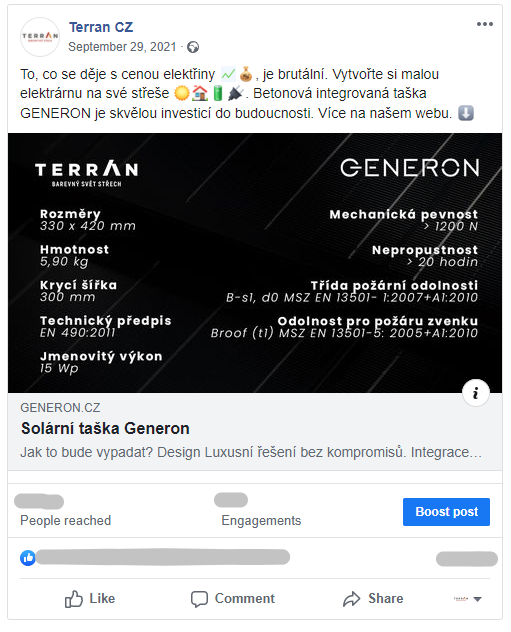Click the GENERON.CZ domain label
The image size is (511, 632).
tap(60, 407)
